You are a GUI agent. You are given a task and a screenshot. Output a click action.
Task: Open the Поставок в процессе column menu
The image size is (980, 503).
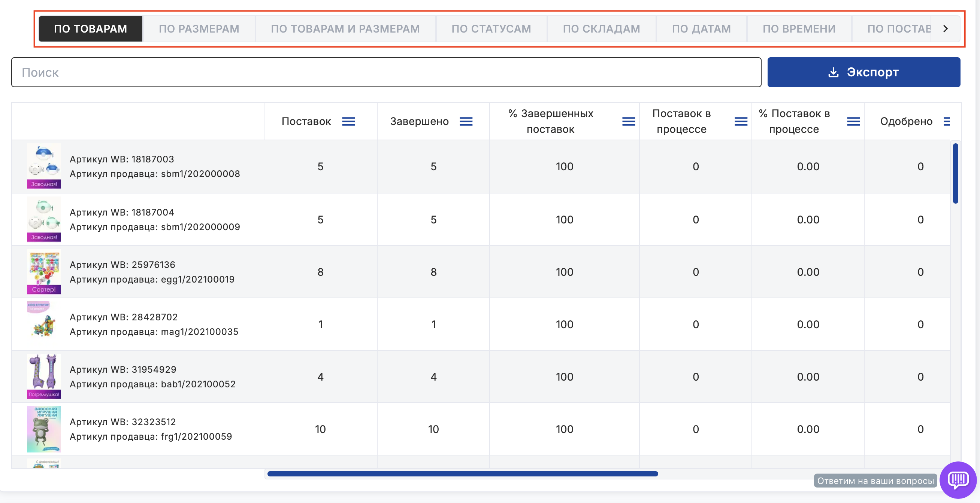click(740, 121)
